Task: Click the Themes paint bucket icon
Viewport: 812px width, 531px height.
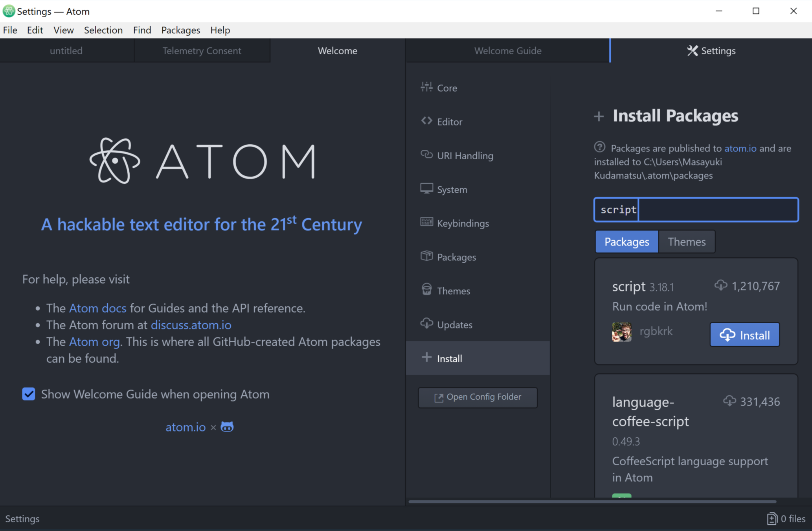Action: (x=426, y=290)
